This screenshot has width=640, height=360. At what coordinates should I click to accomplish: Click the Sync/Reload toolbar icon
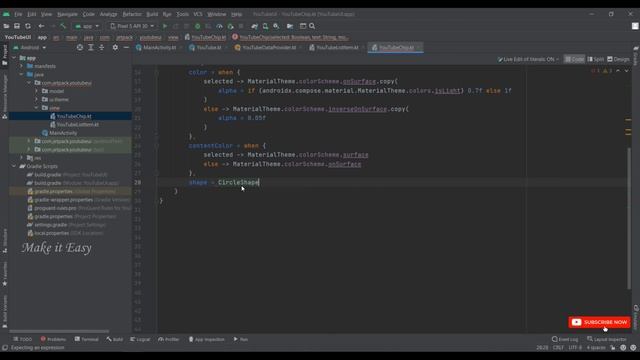[28, 26]
